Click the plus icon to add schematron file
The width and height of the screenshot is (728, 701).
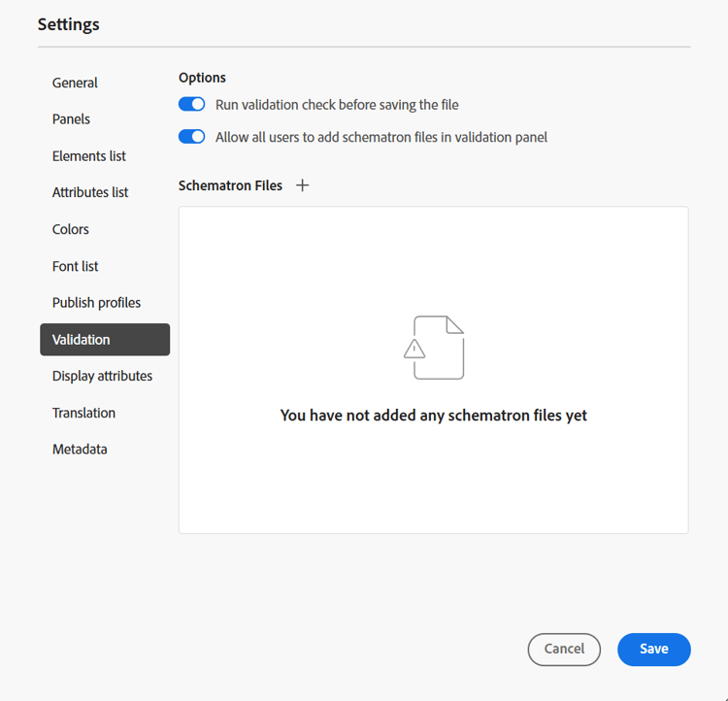click(303, 185)
